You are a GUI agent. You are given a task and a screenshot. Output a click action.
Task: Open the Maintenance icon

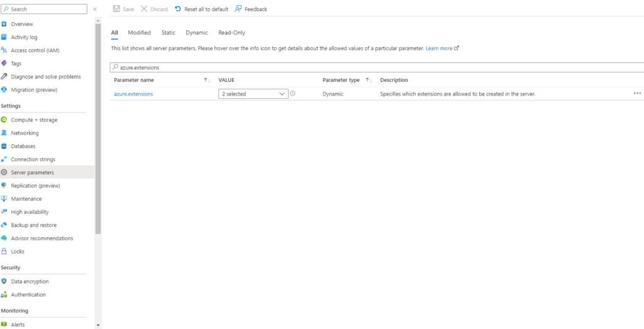(x=4, y=199)
